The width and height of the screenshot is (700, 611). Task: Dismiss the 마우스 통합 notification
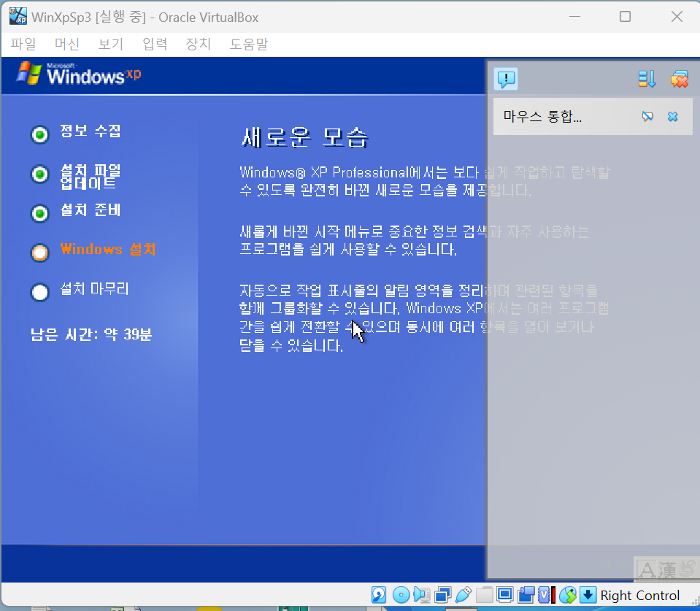[x=672, y=117]
